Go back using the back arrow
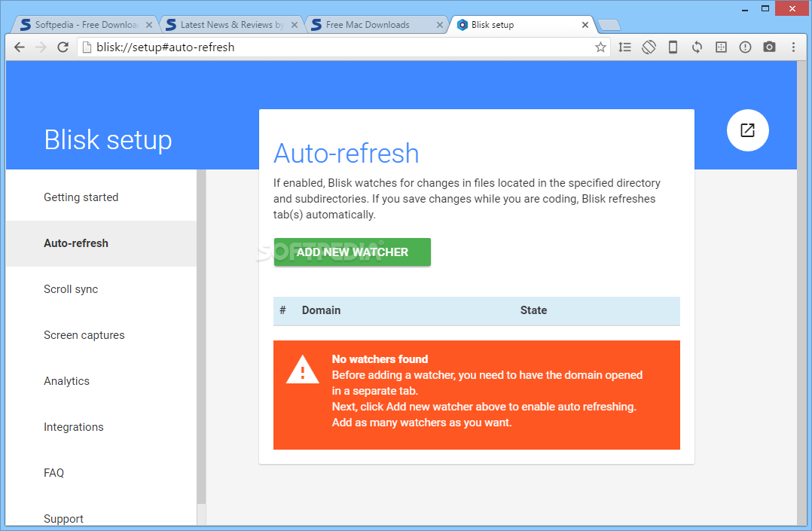The width and height of the screenshot is (812, 531). [19, 47]
